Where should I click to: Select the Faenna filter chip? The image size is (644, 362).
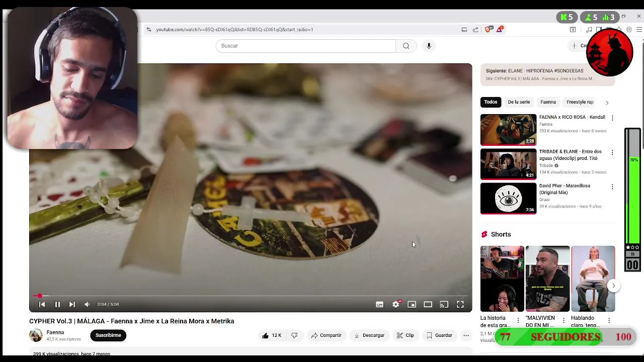click(548, 102)
